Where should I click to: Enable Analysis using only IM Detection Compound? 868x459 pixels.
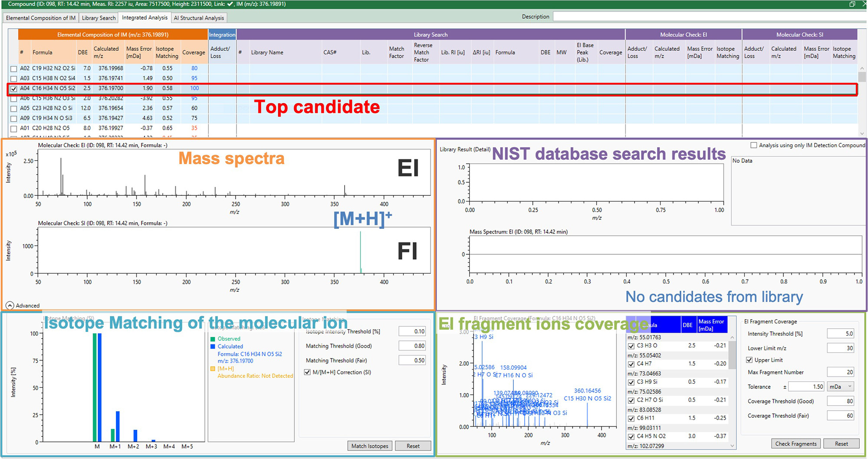[754, 145]
